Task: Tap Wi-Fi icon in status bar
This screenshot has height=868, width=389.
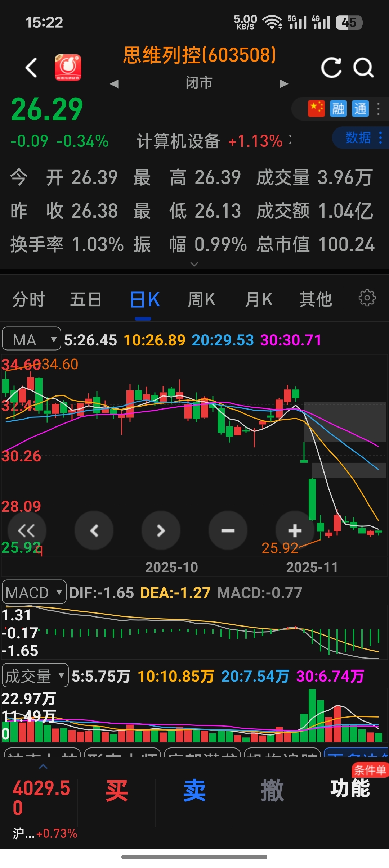Action: tap(272, 22)
